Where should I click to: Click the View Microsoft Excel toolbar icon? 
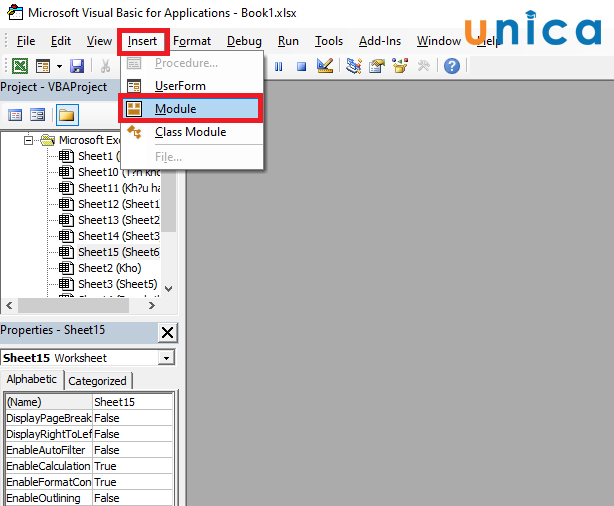pyautogui.click(x=20, y=66)
